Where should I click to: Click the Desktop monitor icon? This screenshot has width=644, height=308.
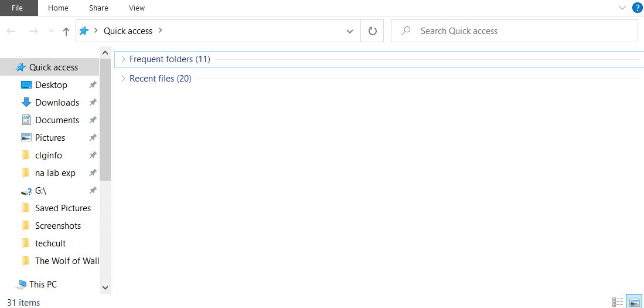click(26, 85)
